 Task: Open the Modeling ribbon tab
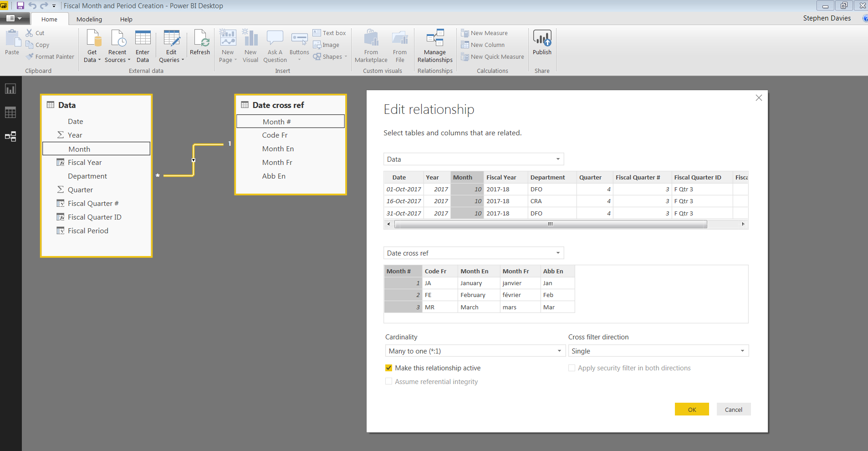[89, 19]
